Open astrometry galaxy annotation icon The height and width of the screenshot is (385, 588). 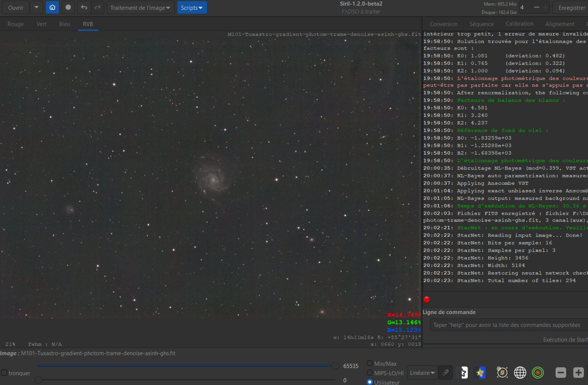click(502, 372)
